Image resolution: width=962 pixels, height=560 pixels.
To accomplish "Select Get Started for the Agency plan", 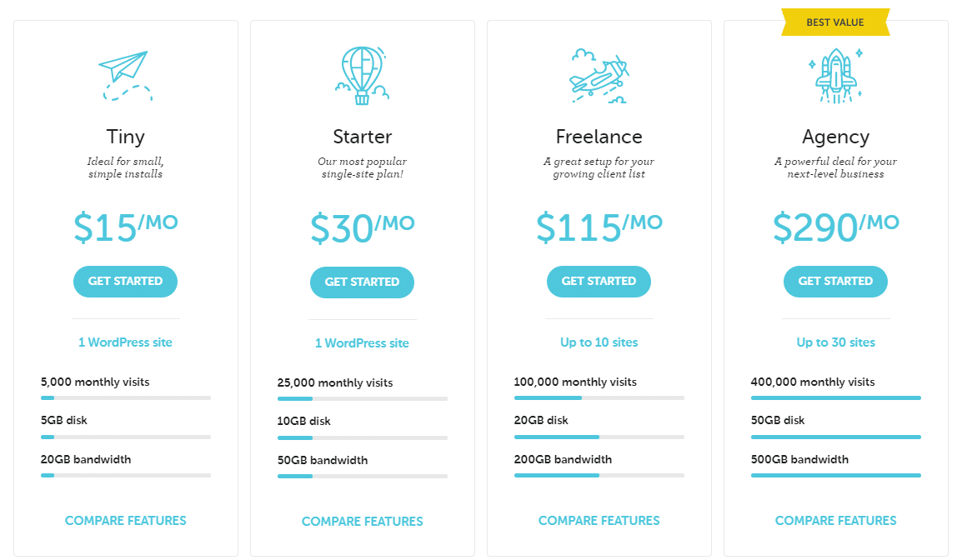I will [835, 282].
